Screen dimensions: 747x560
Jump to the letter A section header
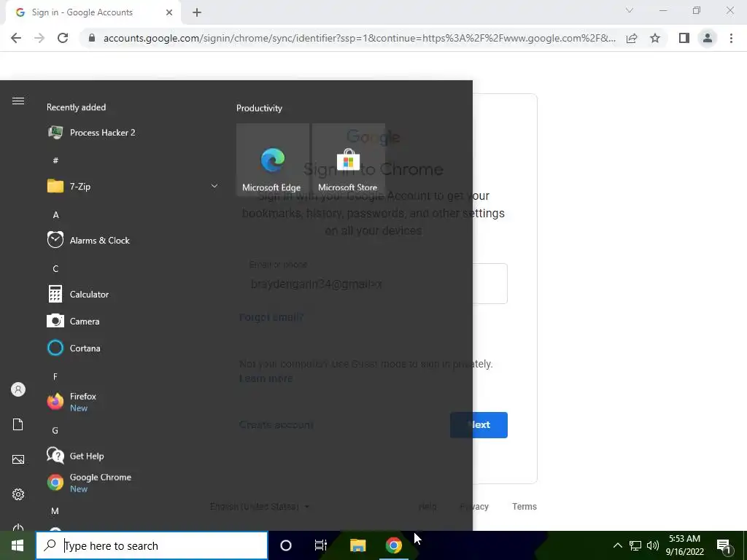pyautogui.click(x=55, y=215)
